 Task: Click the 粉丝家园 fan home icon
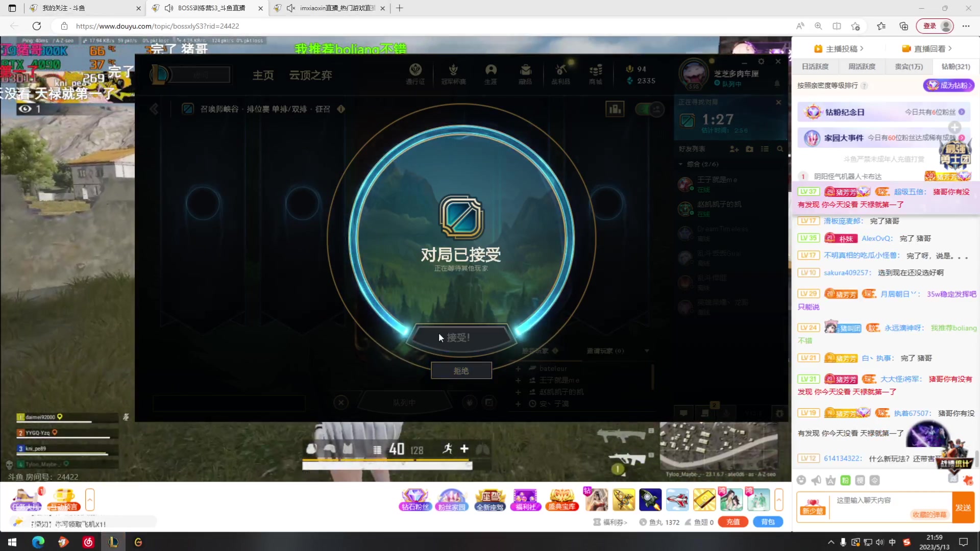coord(451,499)
